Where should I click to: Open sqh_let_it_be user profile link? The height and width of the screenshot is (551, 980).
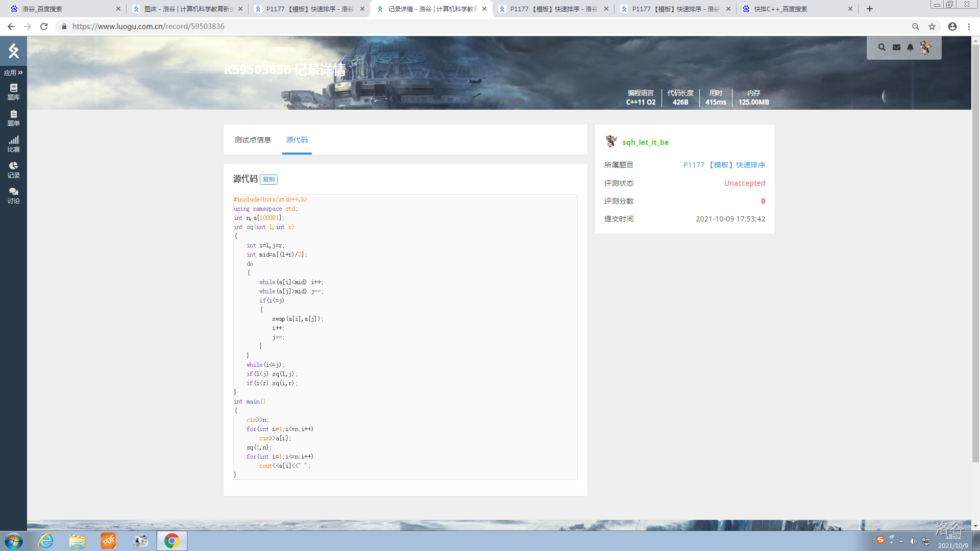coord(645,142)
